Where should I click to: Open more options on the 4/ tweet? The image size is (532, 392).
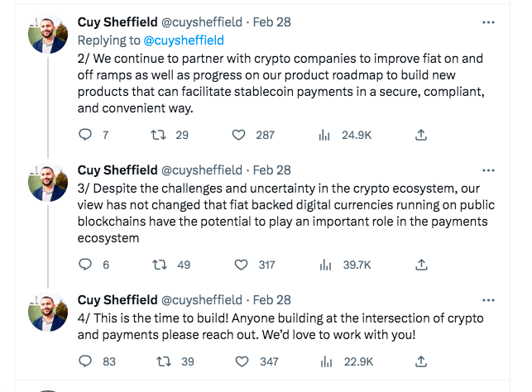pos(488,300)
